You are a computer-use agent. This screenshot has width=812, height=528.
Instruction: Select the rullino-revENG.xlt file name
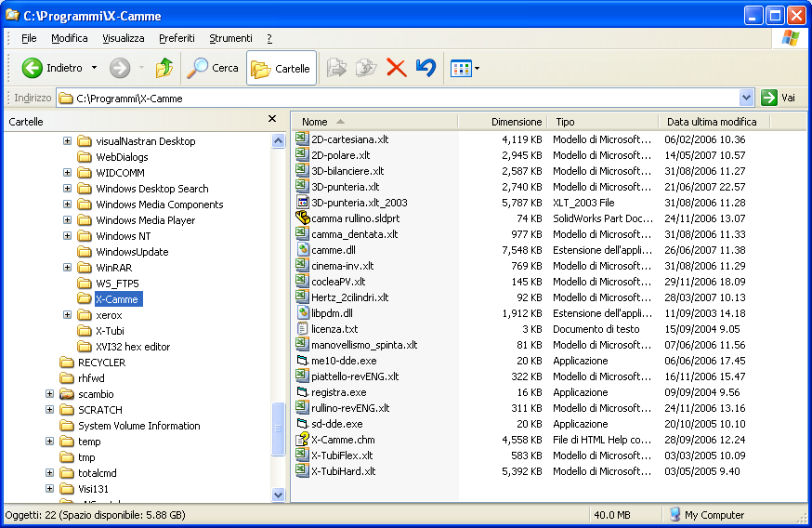pyautogui.click(x=350, y=408)
